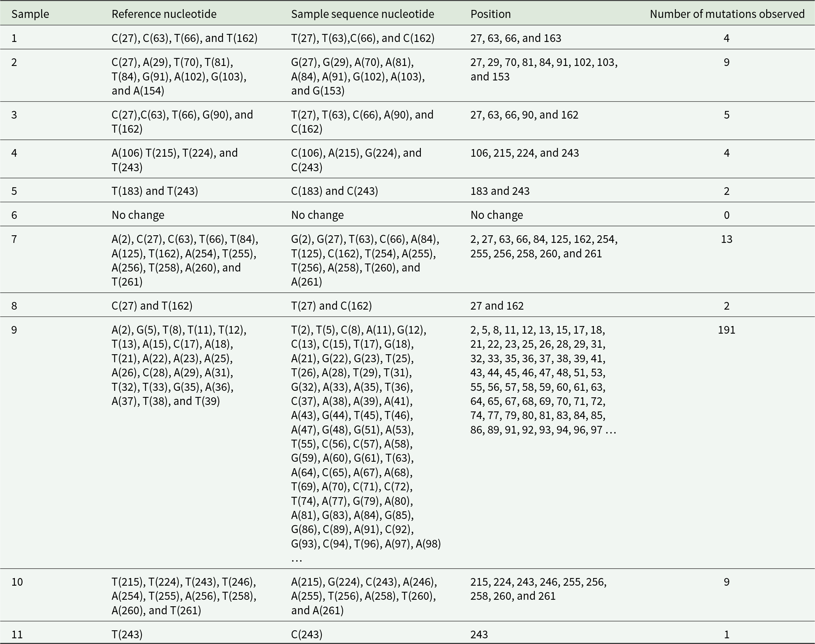Click the Reference nucleotide column header
The height and width of the screenshot is (644, 815).
(164, 14)
